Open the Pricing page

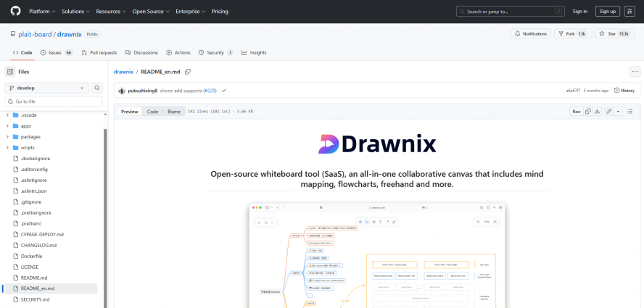click(x=220, y=12)
